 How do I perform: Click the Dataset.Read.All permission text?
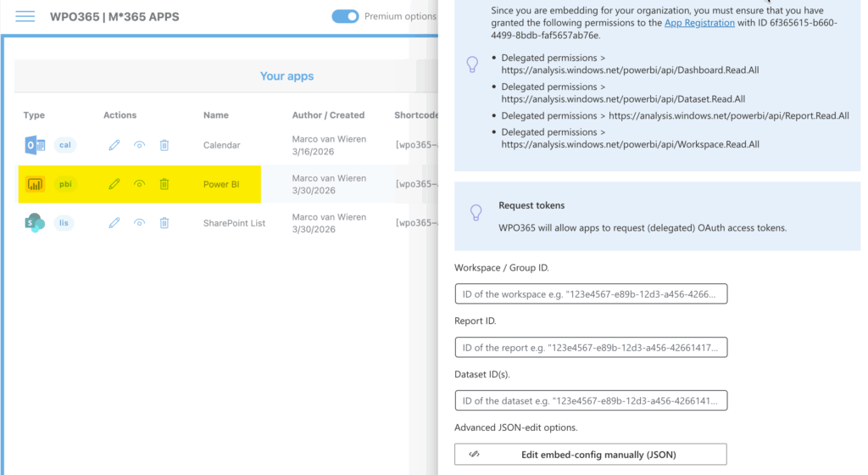coord(623,99)
